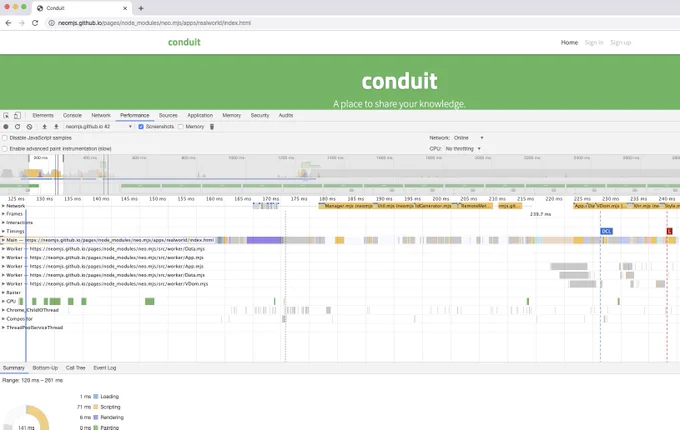Open the CPU No throttling dropdown
Image resolution: width=680 pixels, height=430 pixels.
[x=463, y=149]
